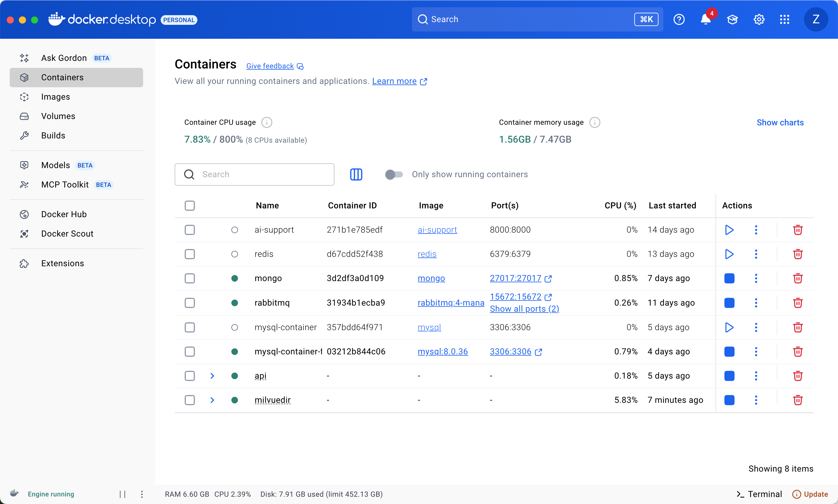Check the redis row checkbox
Screen dimensions: 838x504
point(190,254)
